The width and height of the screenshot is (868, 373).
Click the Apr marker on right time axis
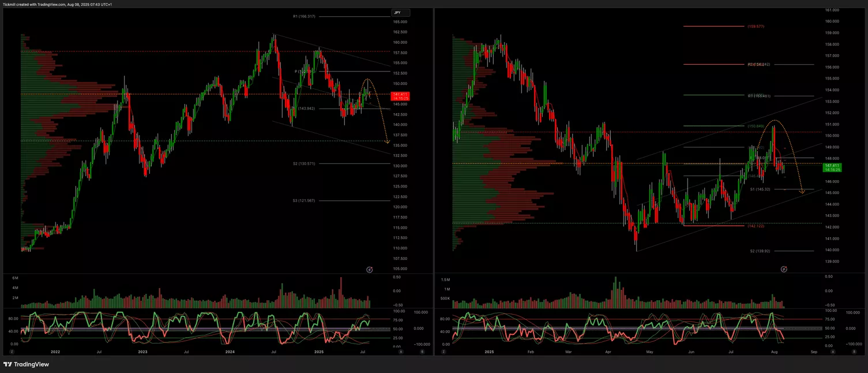pos(608,351)
